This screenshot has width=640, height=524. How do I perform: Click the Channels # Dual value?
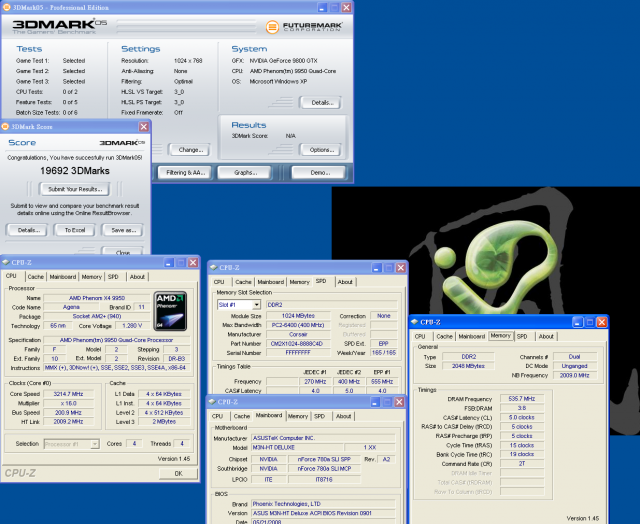click(575, 357)
